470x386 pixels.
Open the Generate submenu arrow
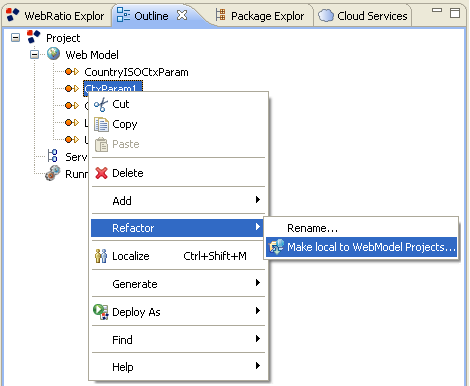point(258,283)
